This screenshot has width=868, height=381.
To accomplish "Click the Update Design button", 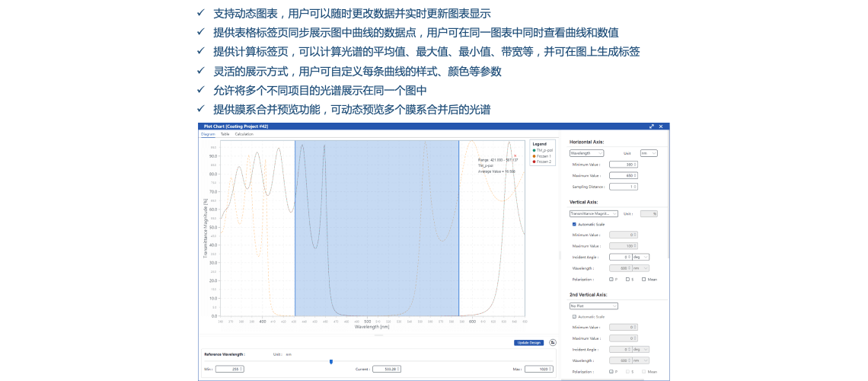I will [528, 343].
